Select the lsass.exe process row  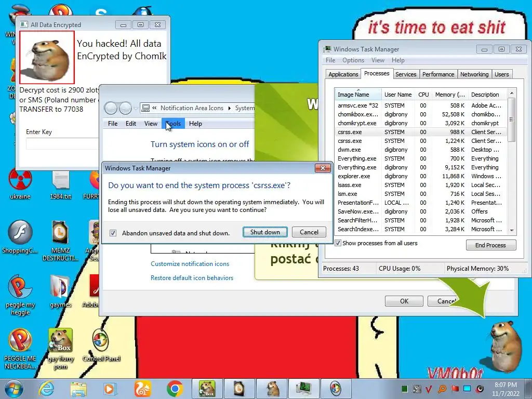coord(421,185)
